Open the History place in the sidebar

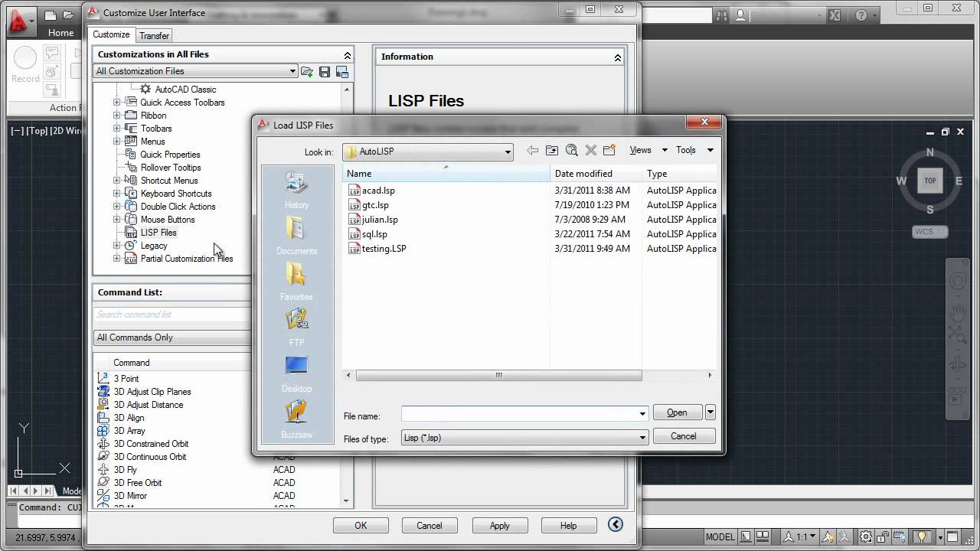[x=296, y=190]
